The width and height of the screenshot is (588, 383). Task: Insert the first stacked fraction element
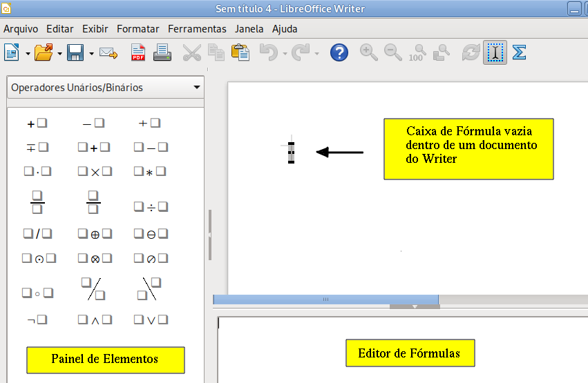coord(37,202)
